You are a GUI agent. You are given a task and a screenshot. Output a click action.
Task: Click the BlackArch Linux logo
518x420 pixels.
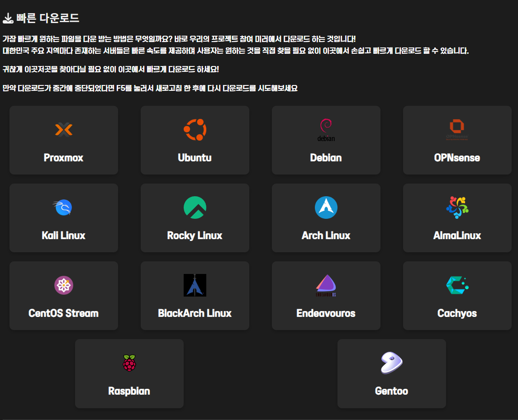(x=195, y=285)
